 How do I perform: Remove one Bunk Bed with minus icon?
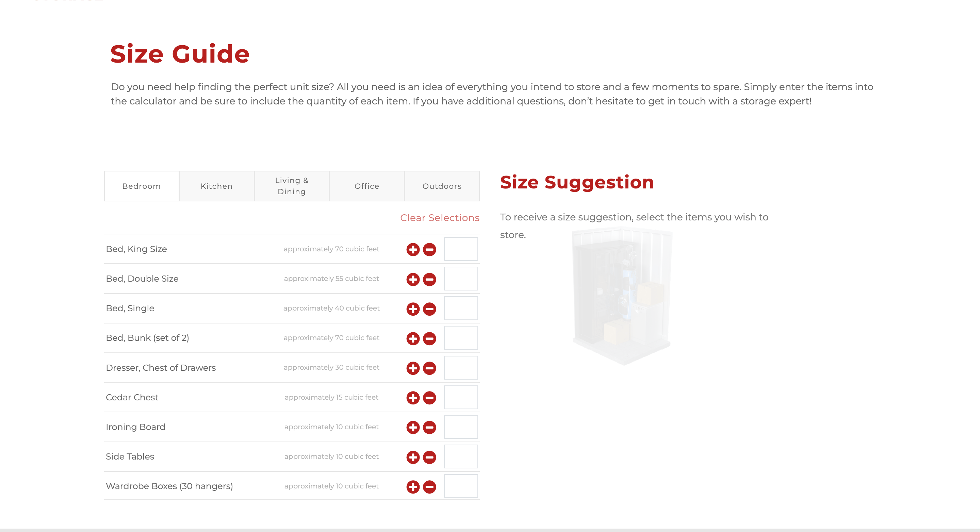tap(429, 338)
